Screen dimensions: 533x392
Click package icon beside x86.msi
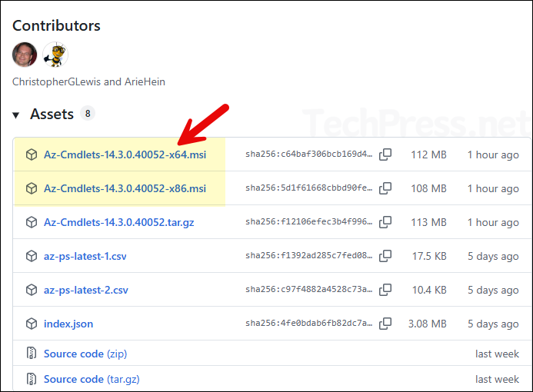(x=32, y=188)
